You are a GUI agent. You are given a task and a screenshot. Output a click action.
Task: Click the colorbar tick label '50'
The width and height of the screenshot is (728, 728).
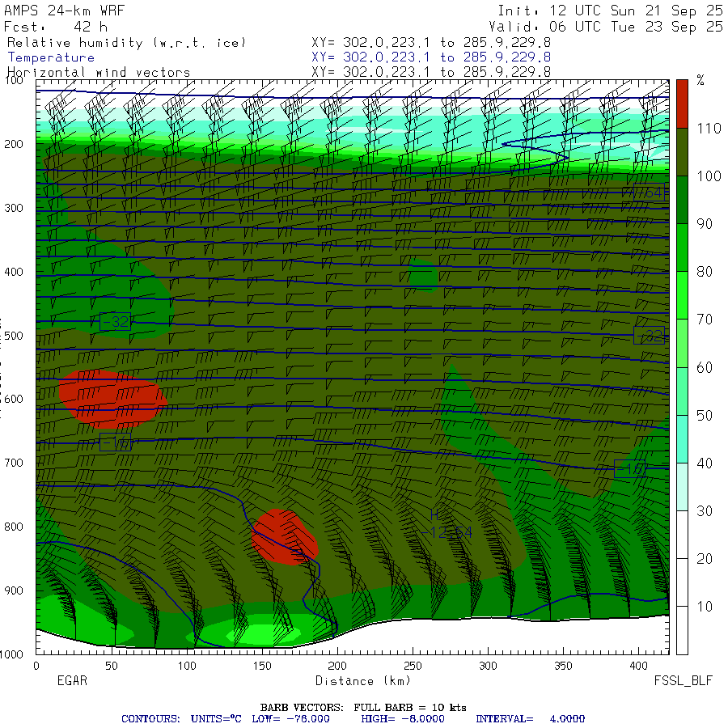tap(705, 416)
